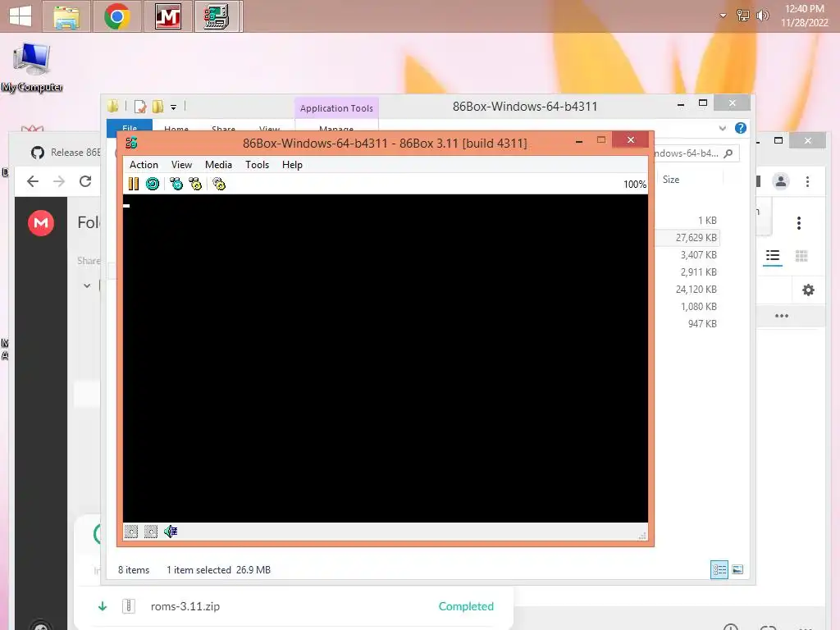Click the GitHub Release 86Box browser tab
840x630 pixels.
coord(66,153)
